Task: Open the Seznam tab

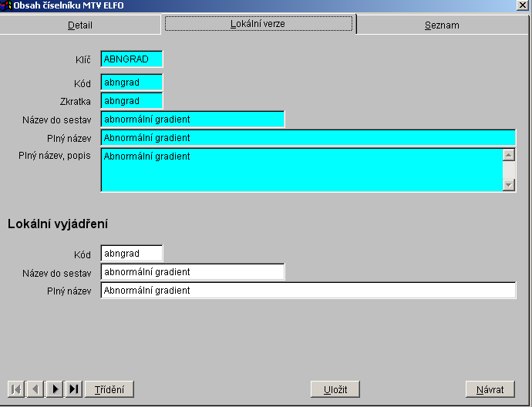Action: click(442, 25)
